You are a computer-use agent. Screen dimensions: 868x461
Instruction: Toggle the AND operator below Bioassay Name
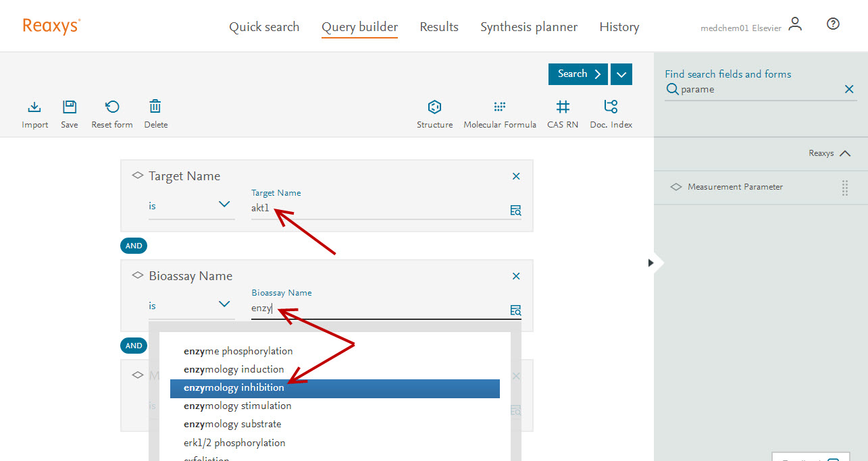click(x=134, y=346)
